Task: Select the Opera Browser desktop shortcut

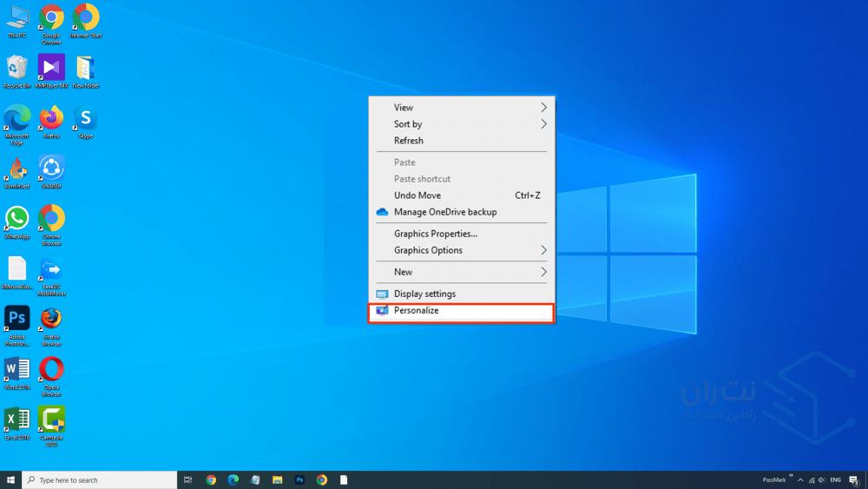Action: tap(51, 377)
